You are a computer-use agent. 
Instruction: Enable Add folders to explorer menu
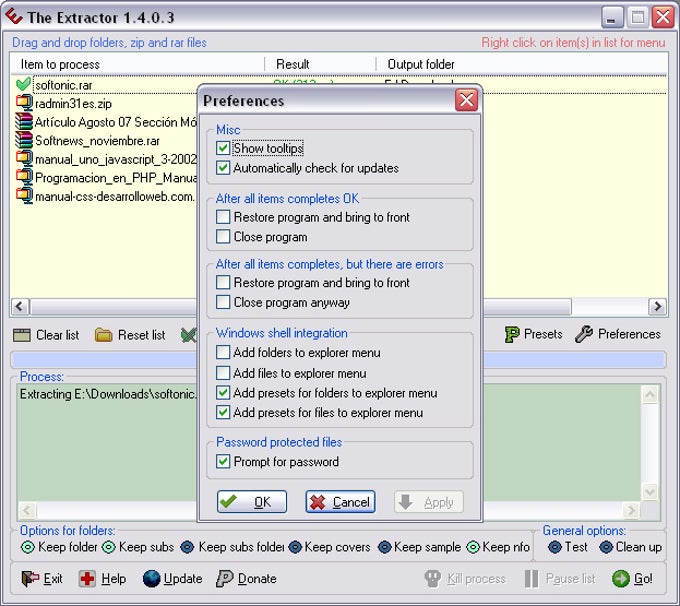[x=223, y=352]
